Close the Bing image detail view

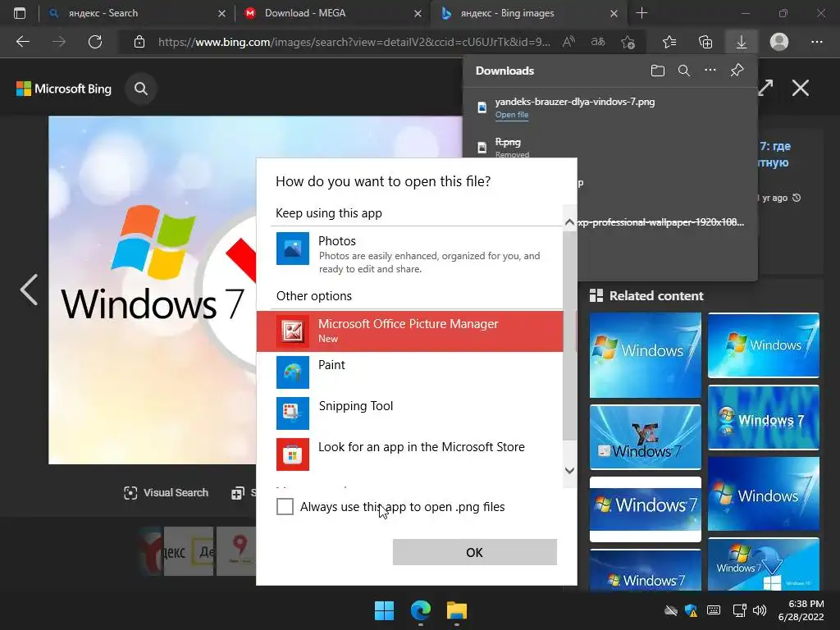[801, 88]
